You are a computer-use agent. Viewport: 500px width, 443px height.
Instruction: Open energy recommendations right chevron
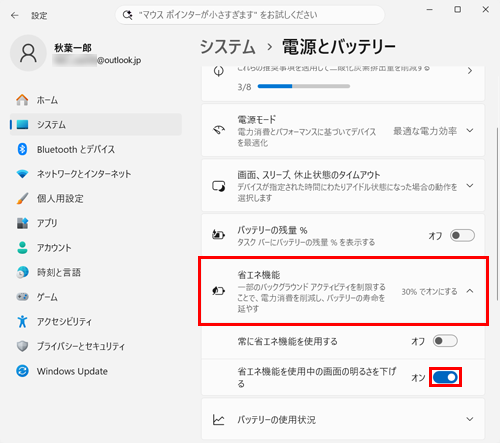(470, 71)
